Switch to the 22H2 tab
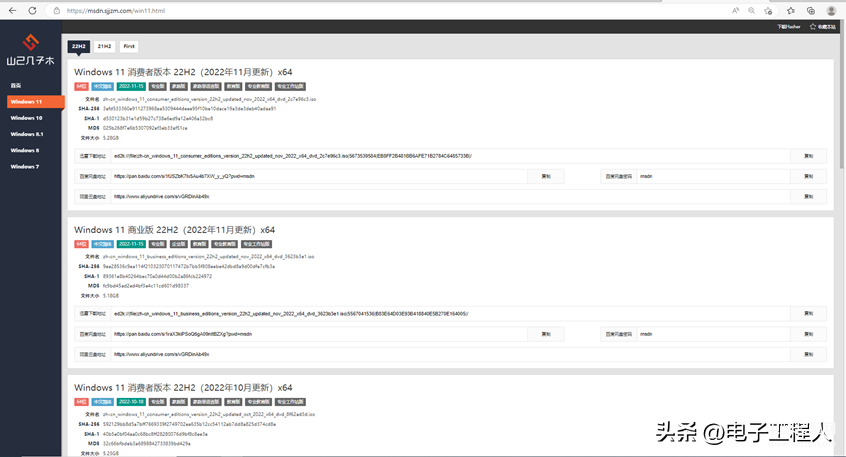This screenshot has width=846, height=457. pyautogui.click(x=79, y=46)
